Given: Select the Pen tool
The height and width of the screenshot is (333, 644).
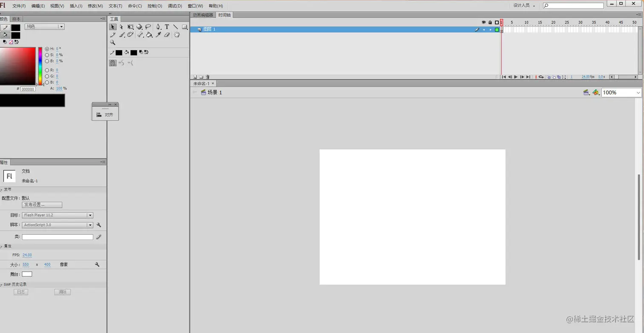Looking at the screenshot, I should pos(158,26).
